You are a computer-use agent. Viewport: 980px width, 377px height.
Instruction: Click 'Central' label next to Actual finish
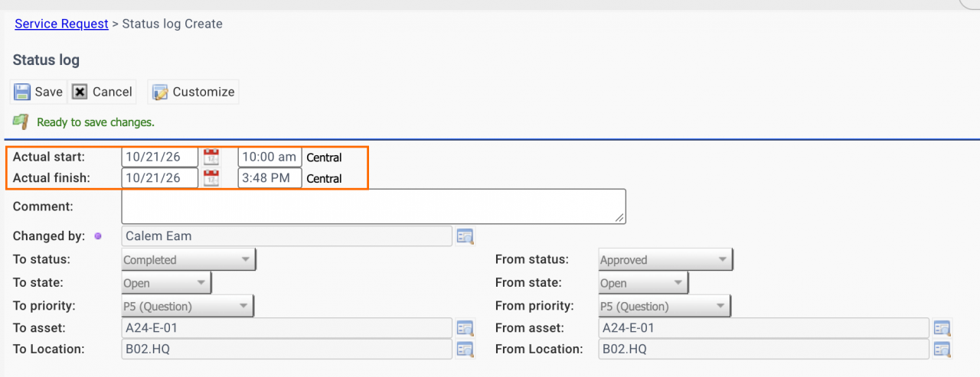pyautogui.click(x=324, y=179)
